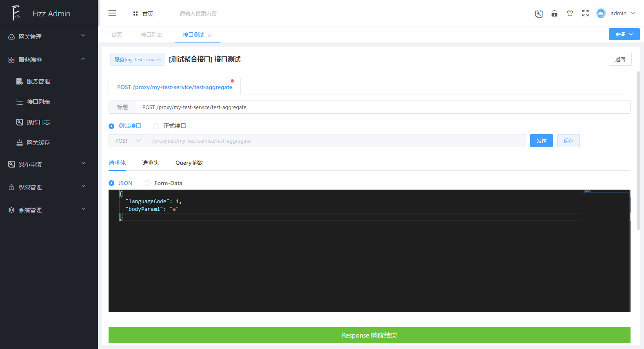This screenshot has width=644, height=349.
Task: Toggle the hamburger sidebar collapse icon
Action: (112, 13)
